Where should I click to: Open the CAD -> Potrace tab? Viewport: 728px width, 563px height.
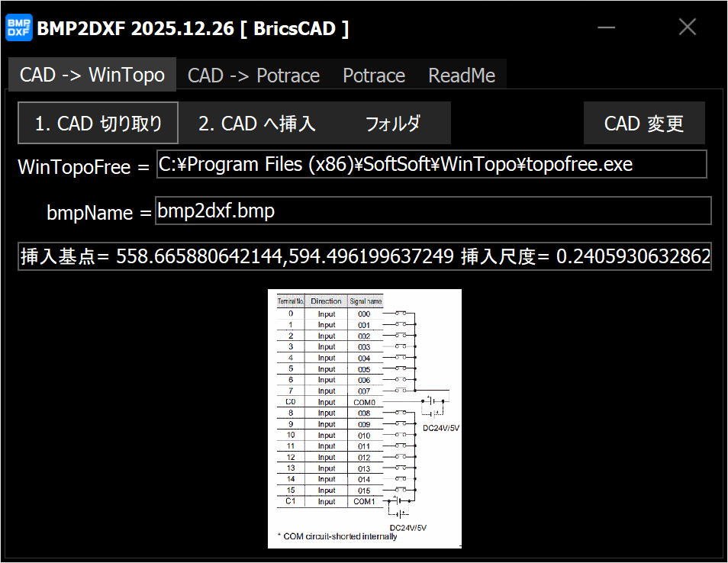(x=253, y=76)
